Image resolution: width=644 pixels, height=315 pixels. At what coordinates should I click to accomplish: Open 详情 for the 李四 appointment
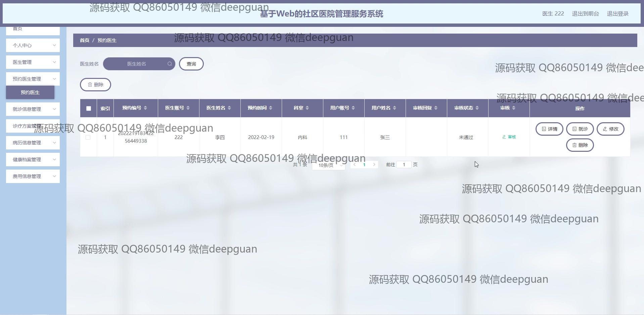[549, 129]
